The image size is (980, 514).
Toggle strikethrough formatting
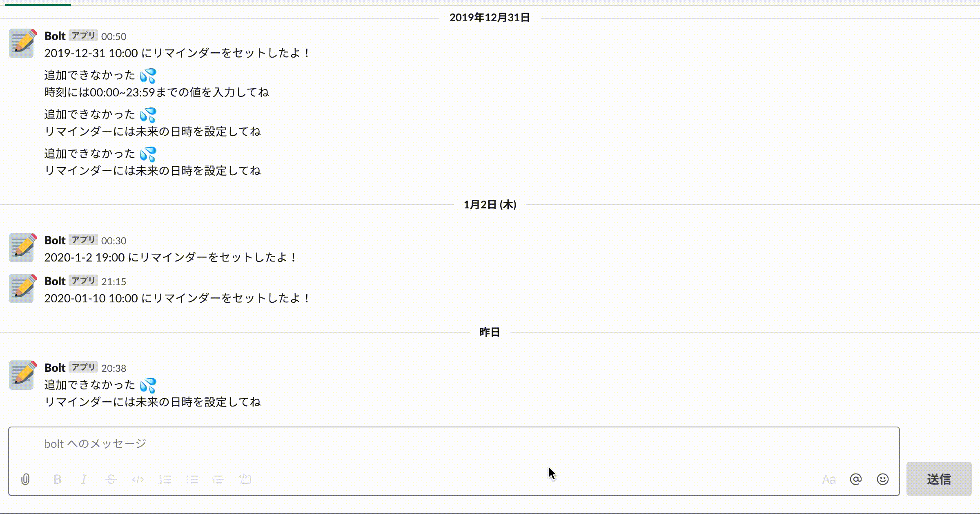coord(110,479)
